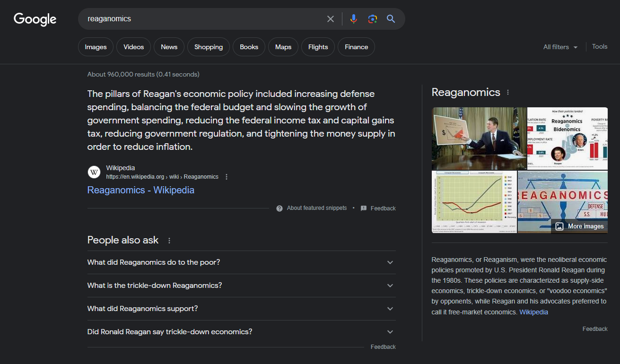Click Feedback link under featured snippet

[x=383, y=208]
